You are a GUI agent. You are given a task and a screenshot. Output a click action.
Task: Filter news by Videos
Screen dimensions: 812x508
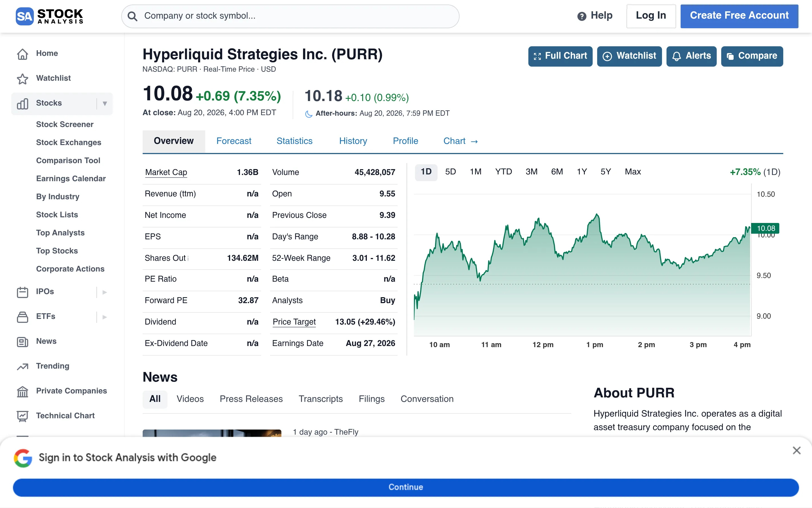point(190,399)
